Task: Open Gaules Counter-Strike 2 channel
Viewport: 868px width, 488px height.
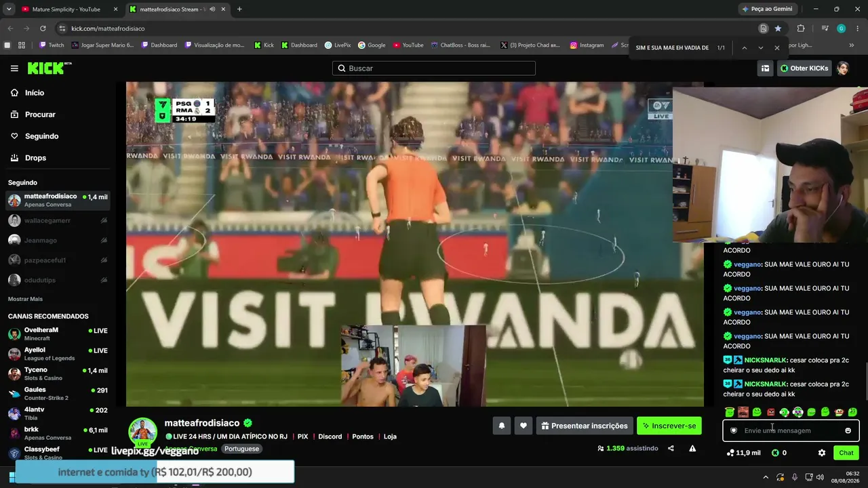Action: pyautogui.click(x=58, y=394)
